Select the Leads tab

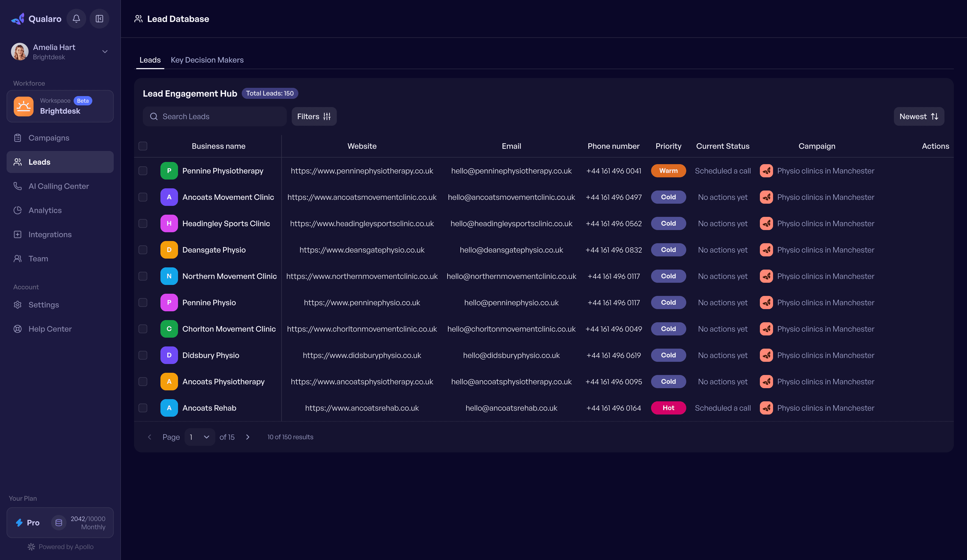coord(150,60)
